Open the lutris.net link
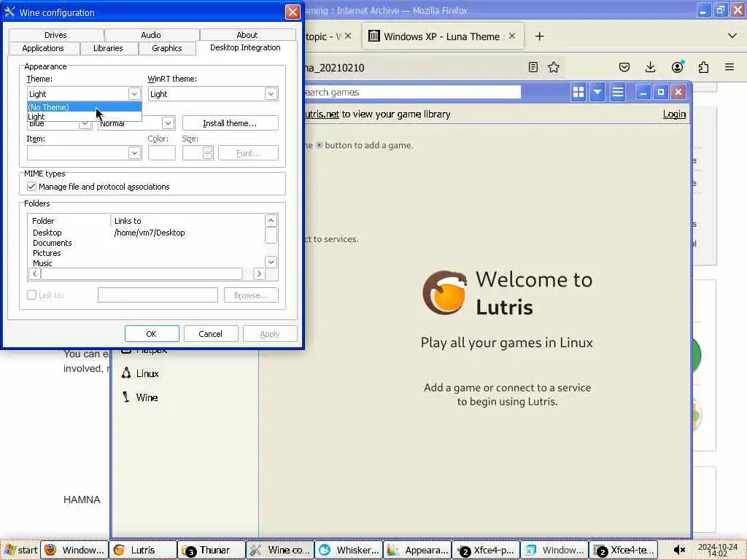This screenshot has height=560, width=747. pos(321,114)
